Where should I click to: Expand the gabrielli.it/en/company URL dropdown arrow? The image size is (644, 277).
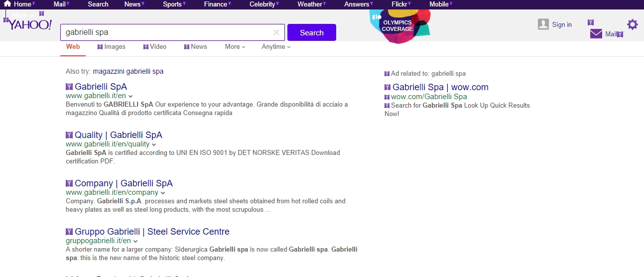(x=163, y=193)
